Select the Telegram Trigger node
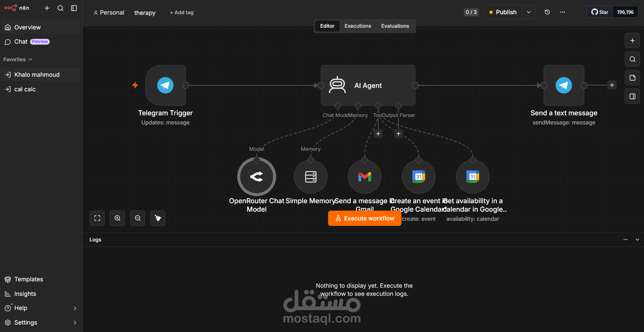The height and width of the screenshot is (332, 644). coord(165,85)
